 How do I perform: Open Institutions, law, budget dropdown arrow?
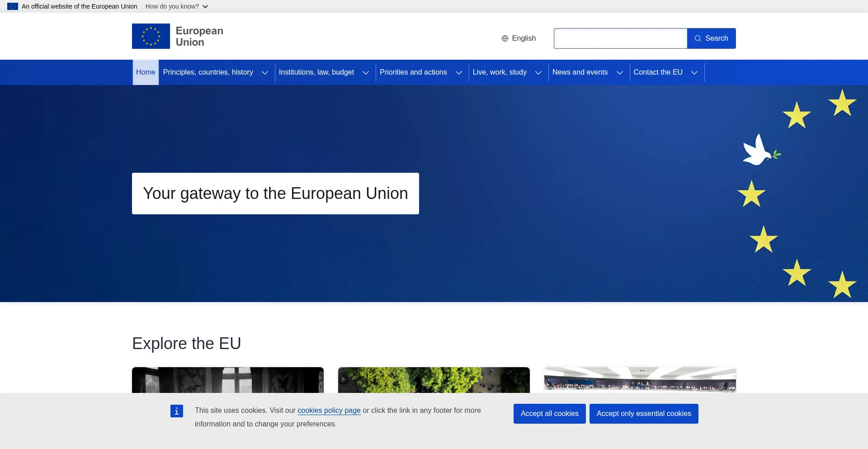click(x=366, y=73)
